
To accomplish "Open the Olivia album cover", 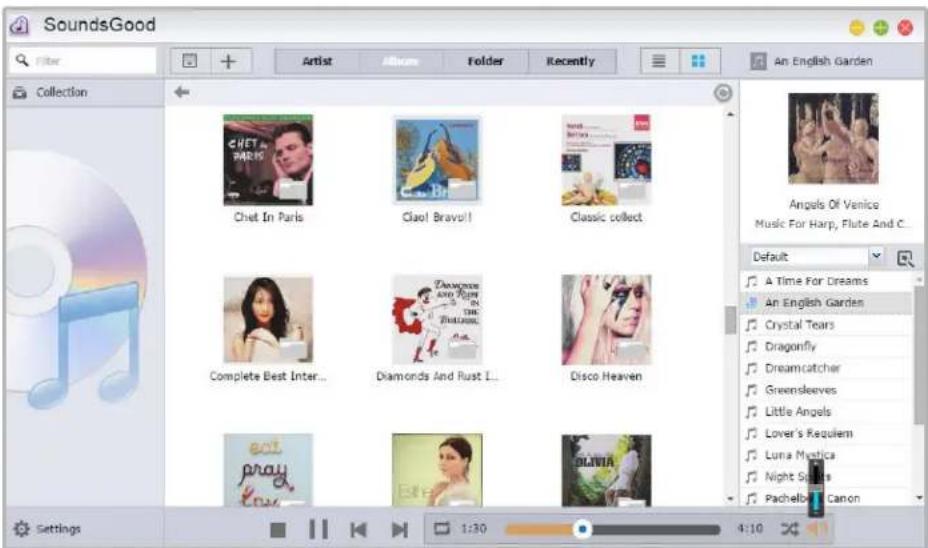I will tap(606, 470).
